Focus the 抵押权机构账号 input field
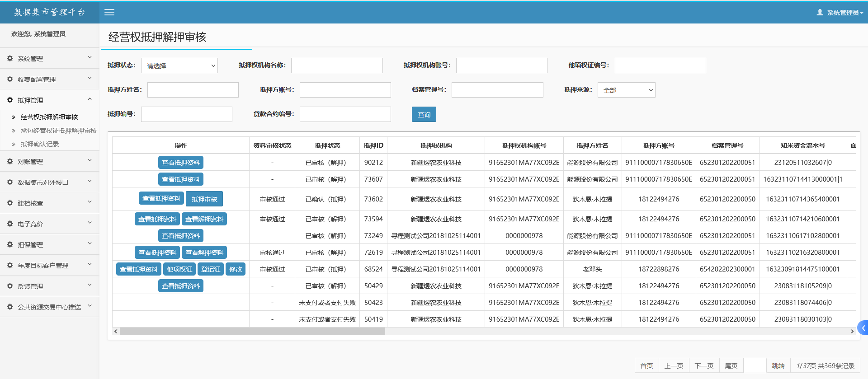 [502, 66]
